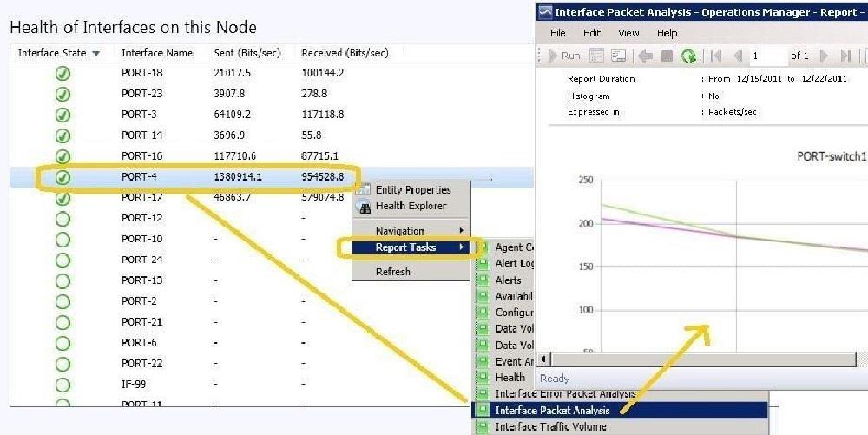The height and width of the screenshot is (435, 868).
Task: Select the PORT-6 interface name
Action: (139, 343)
